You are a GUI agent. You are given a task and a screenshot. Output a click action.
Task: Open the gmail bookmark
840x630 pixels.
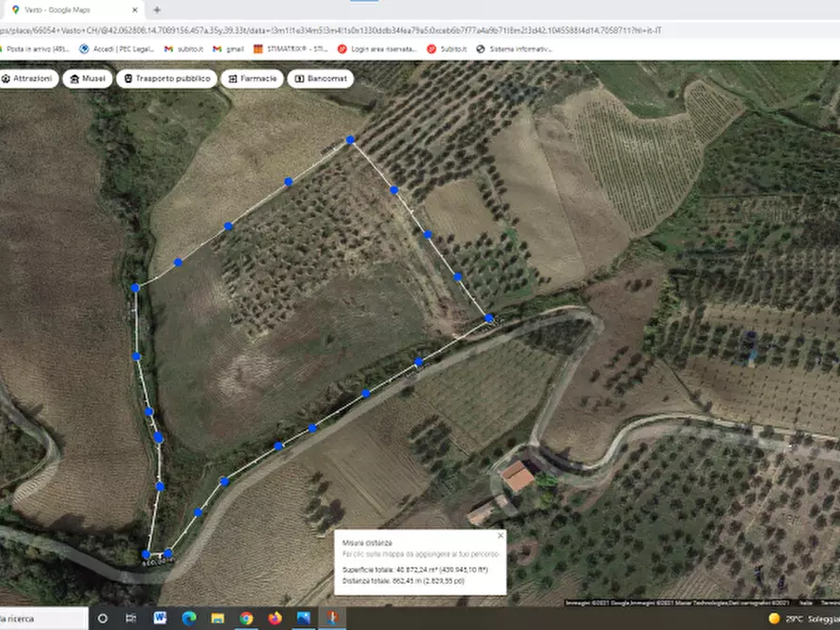pos(229,49)
